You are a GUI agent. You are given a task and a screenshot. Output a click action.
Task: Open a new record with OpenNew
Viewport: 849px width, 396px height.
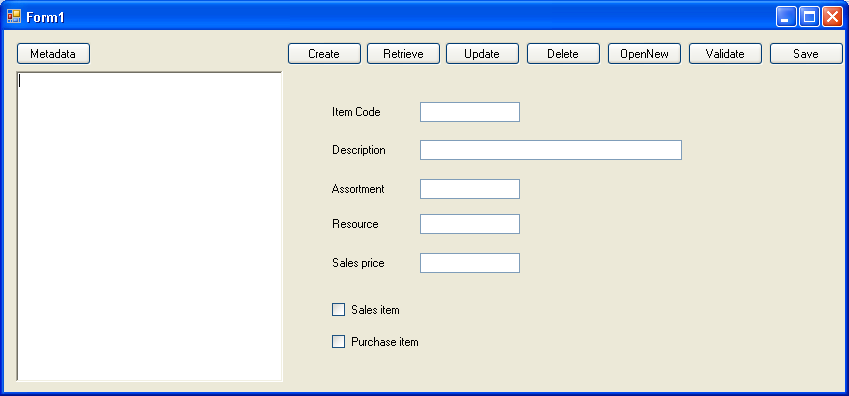click(x=644, y=54)
